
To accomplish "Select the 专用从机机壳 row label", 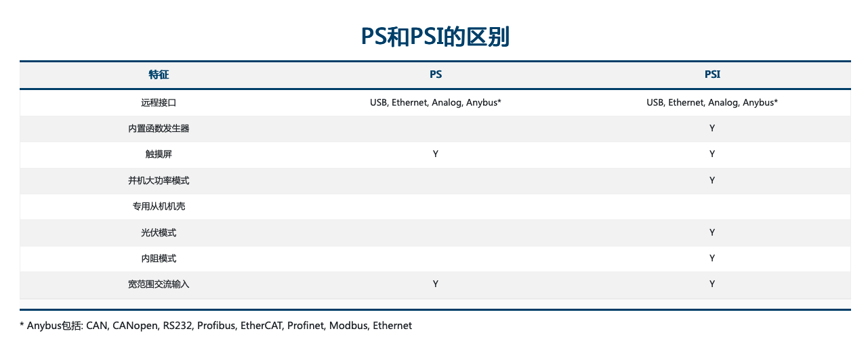I will point(159,207).
